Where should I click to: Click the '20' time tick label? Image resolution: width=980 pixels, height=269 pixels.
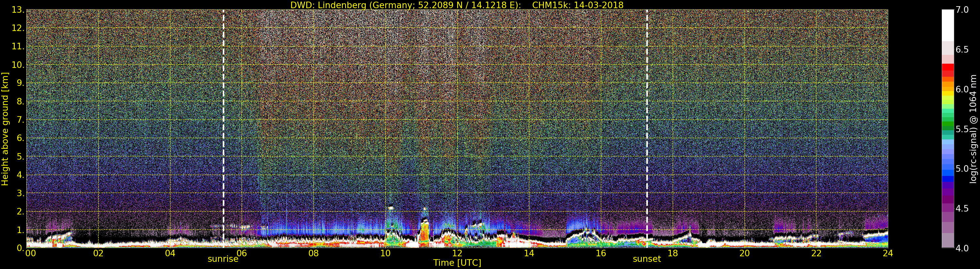tap(744, 253)
